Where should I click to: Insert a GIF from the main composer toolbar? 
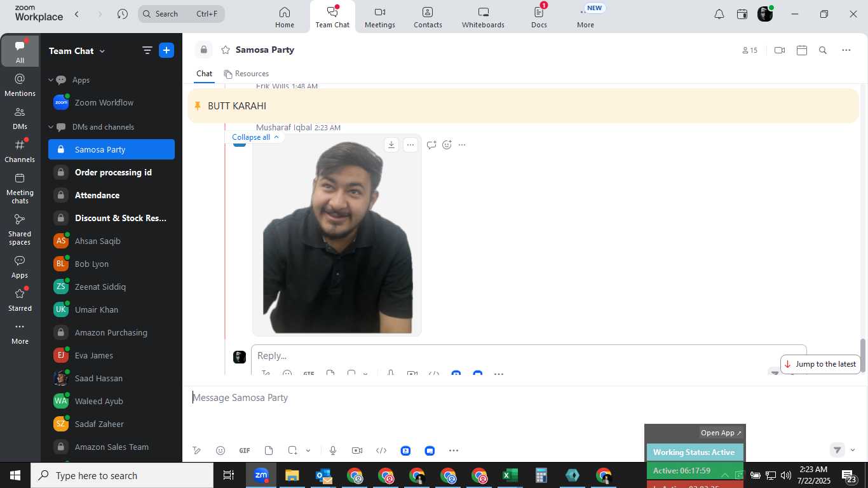click(245, 451)
